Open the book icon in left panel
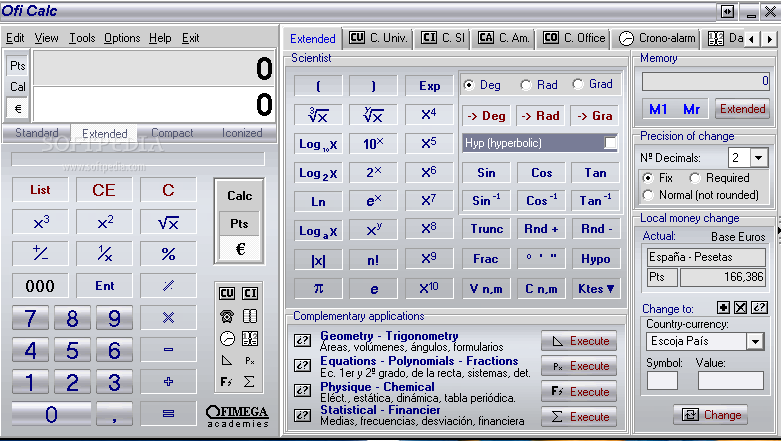Viewport: 781px width, 441px height. [250, 316]
